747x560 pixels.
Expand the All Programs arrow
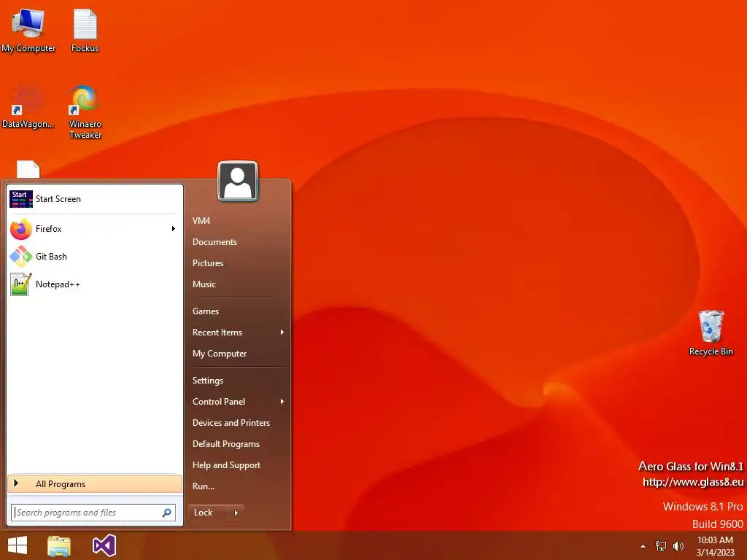pyautogui.click(x=16, y=483)
